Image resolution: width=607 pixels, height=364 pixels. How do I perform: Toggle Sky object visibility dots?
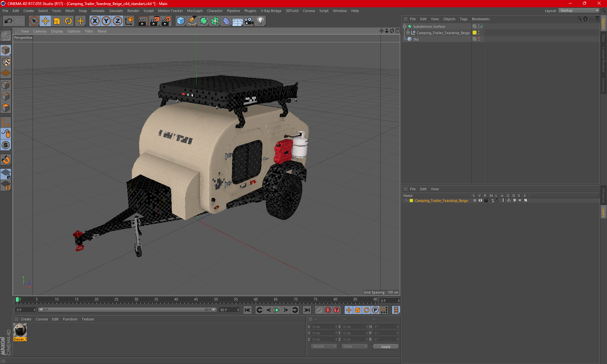coord(479,39)
